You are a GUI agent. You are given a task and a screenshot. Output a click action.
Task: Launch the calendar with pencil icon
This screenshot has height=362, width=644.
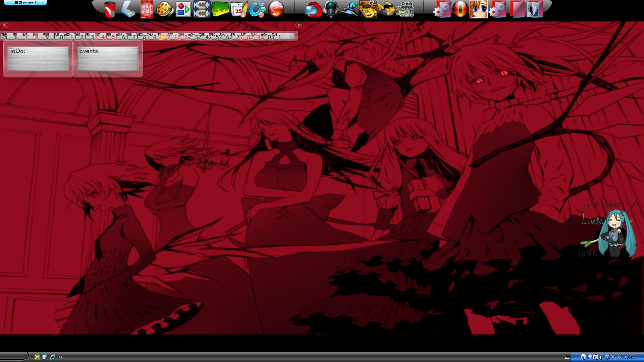tap(239, 9)
